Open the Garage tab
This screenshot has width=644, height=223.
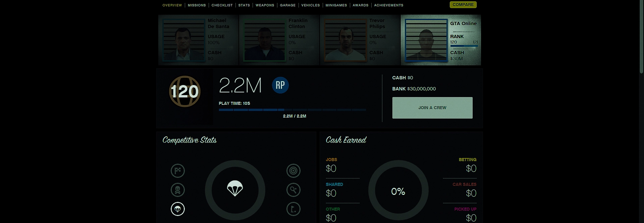[288, 5]
